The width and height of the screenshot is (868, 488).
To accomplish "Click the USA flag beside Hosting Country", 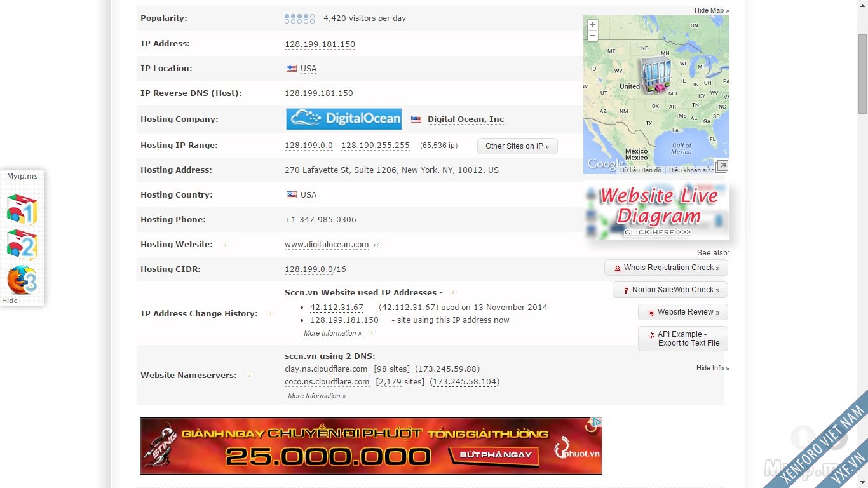I will tap(292, 195).
